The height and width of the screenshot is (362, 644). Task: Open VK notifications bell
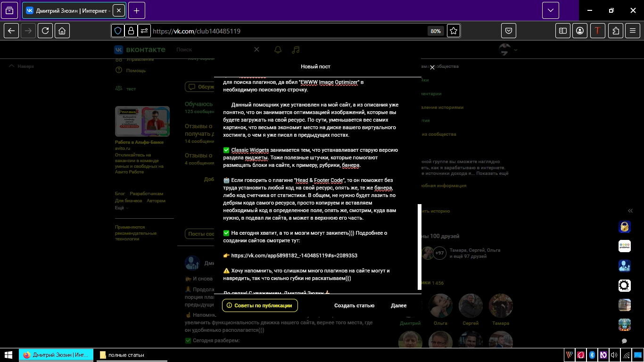click(278, 49)
